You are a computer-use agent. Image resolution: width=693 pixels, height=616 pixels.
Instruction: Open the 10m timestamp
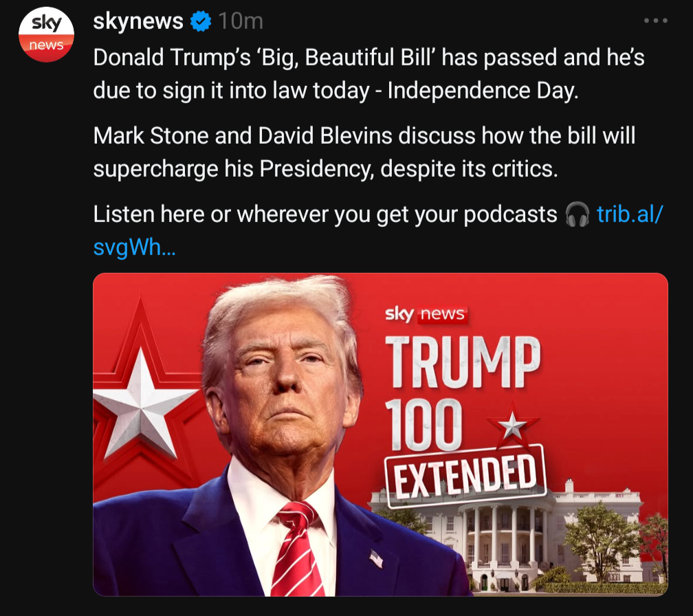click(x=241, y=21)
